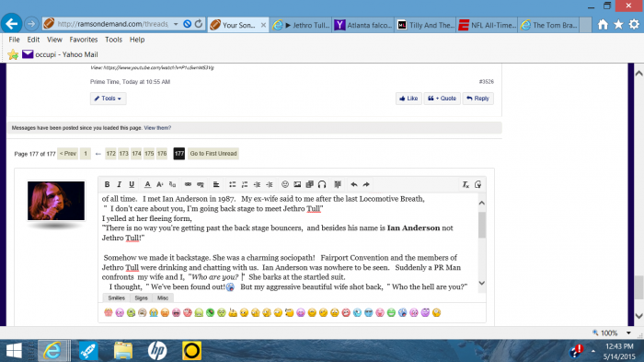Toggle italic formatting in the editor

pyautogui.click(x=119, y=184)
